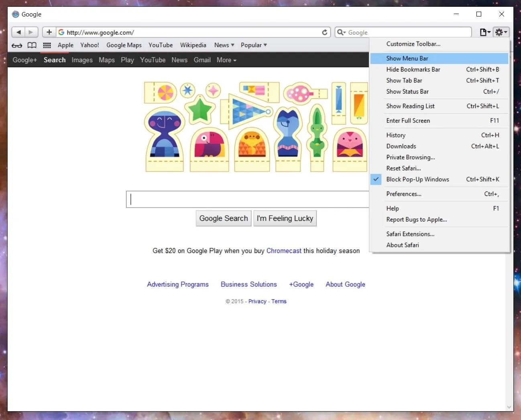521x420 pixels.
Task: Maximize the Safari window
Action: (479, 14)
